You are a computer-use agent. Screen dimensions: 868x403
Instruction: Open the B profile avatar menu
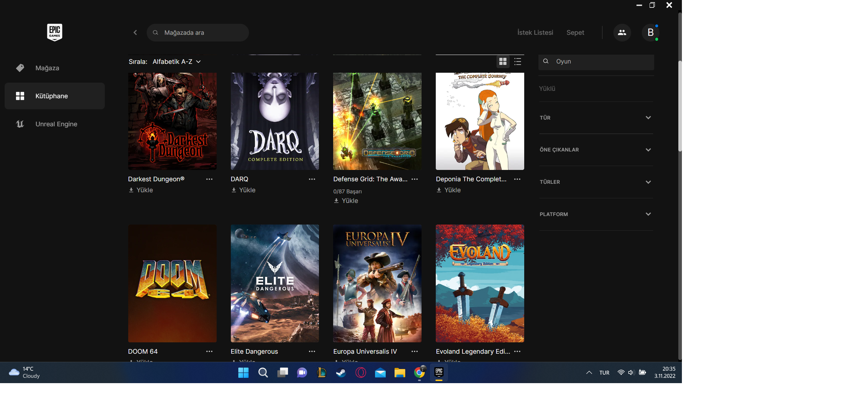pyautogui.click(x=650, y=33)
